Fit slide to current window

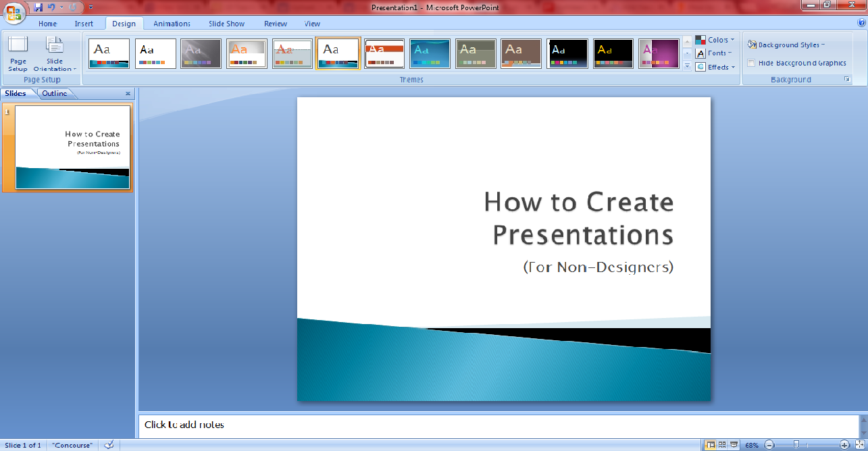click(859, 445)
